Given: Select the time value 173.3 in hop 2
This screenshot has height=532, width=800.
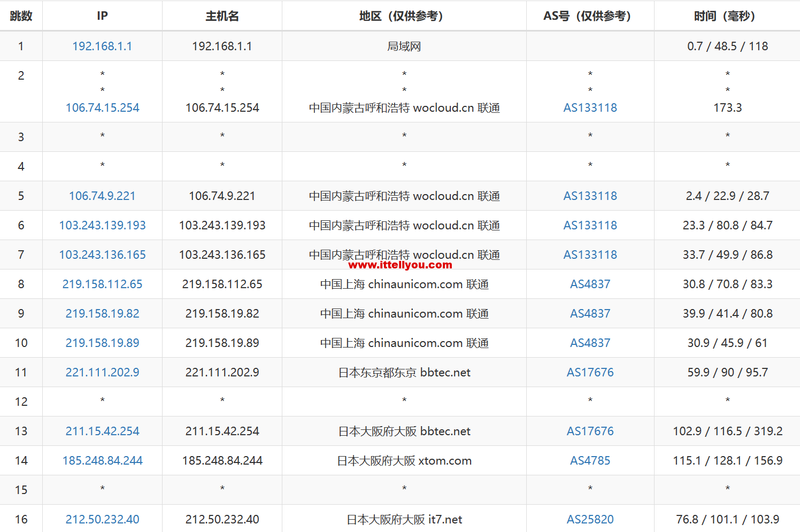Looking at the screenshot, I should [x=727, y=108].
